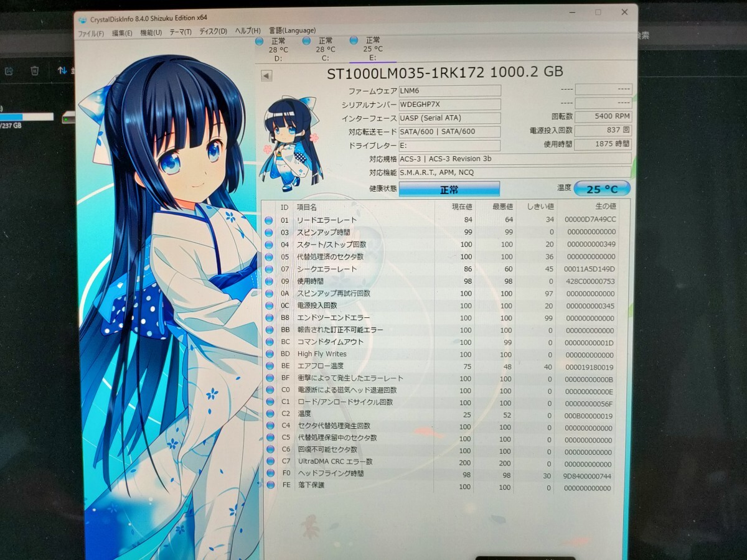Click status orb for ID BB row
Viewport: 747px width, 560px height.
(x=269, y=330)
